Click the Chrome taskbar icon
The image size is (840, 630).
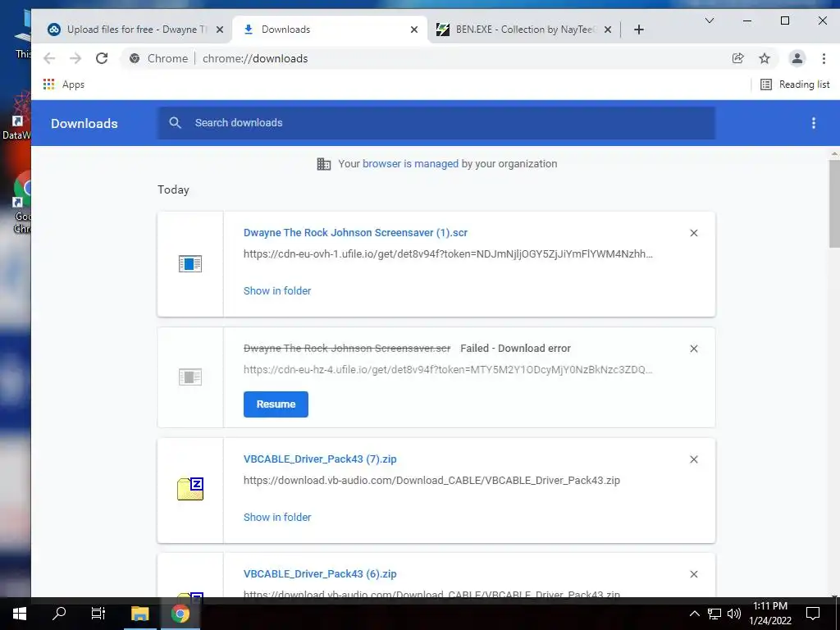point(180,614)
